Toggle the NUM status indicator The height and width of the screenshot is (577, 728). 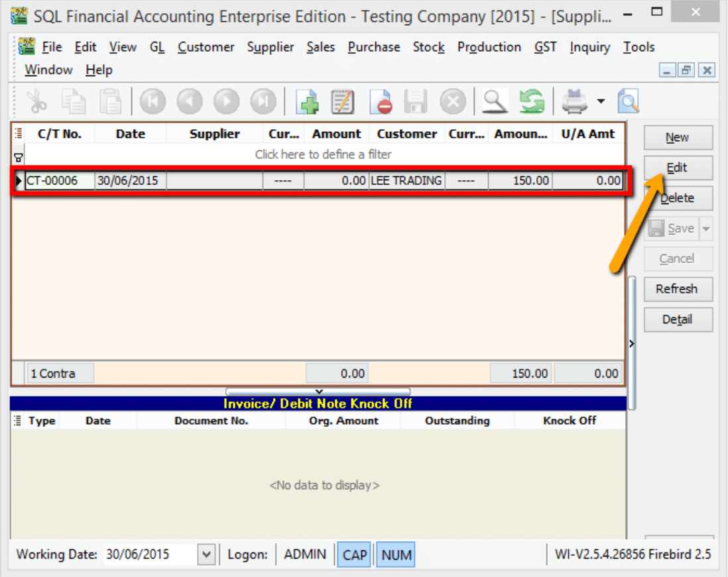pyautogui.click(x=396, y=555)
